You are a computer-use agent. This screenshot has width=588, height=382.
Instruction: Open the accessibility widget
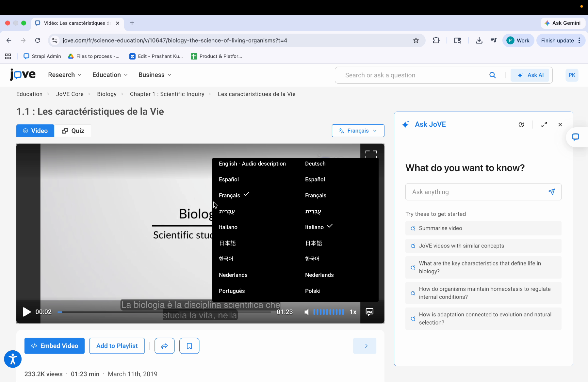[x=13, y=359]
